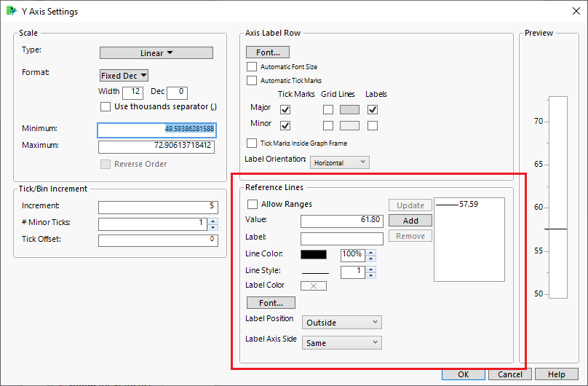Uncheck Major Tick Marks checkbox
Screen dimensions: 588x386
(285, 109)
